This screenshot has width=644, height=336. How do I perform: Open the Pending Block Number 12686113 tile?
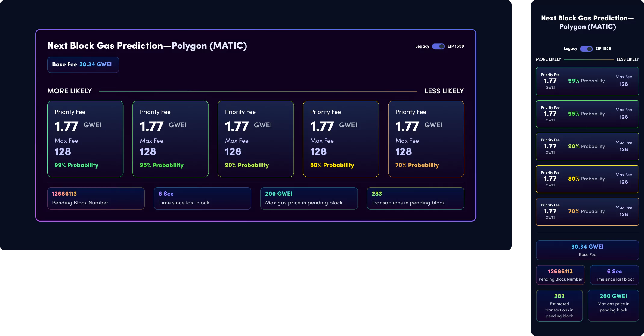coord(96,198)
